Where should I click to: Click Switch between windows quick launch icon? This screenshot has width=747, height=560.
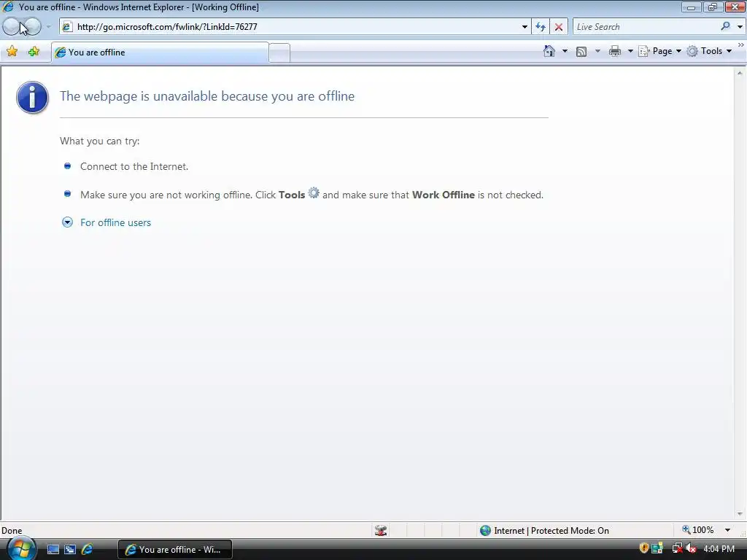click(70, 550)
